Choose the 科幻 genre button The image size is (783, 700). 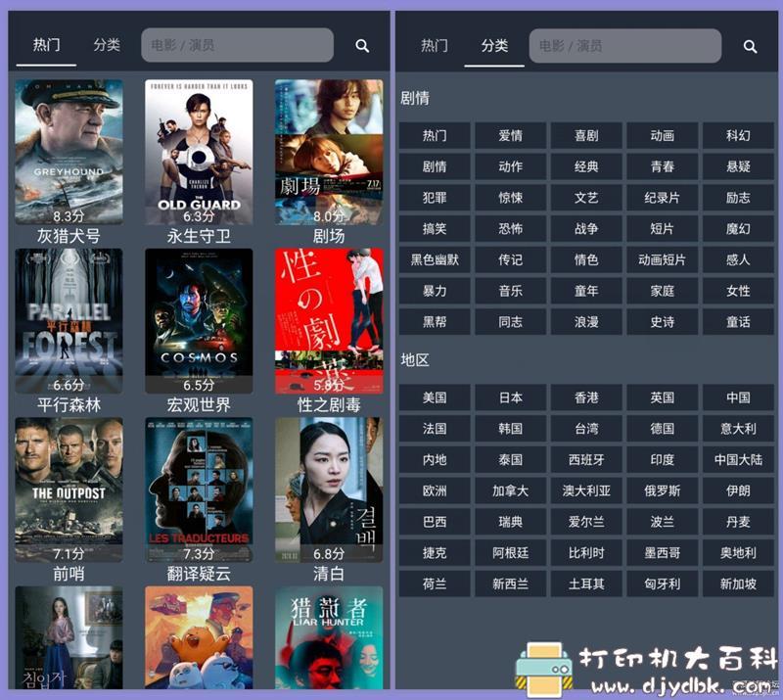click(738, 135)
